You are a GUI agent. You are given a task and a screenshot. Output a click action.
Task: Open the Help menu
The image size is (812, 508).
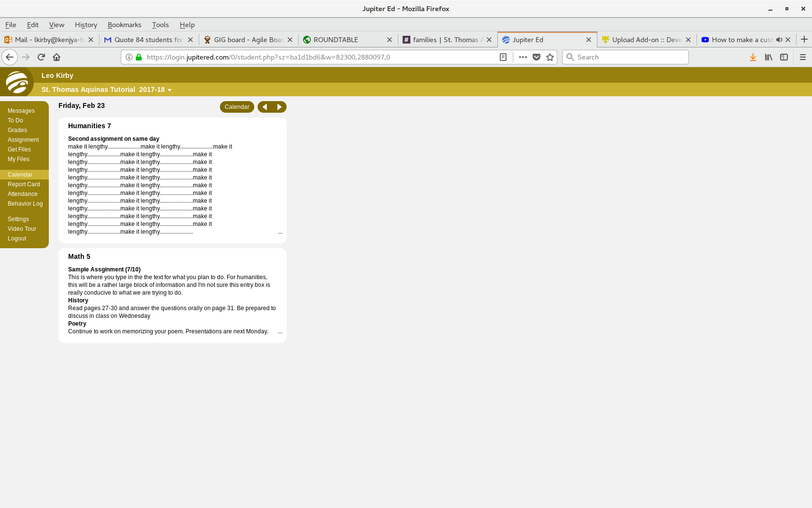pos(187,25)
